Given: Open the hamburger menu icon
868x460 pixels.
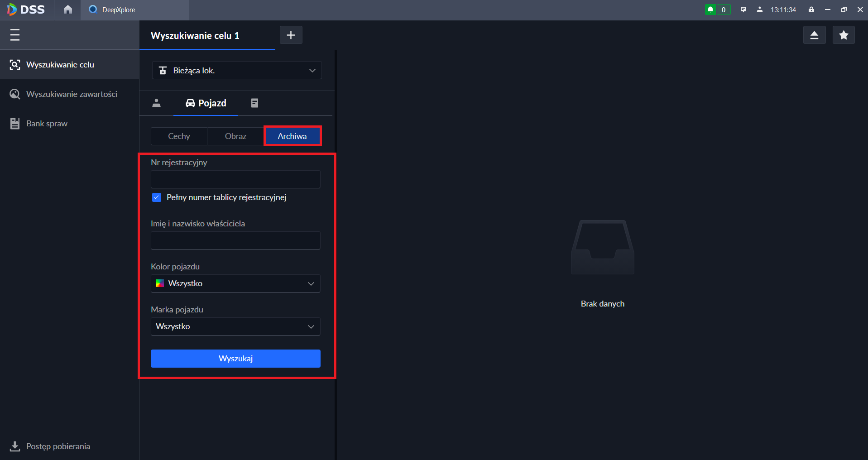Looking at the screenshot, I should tap(15, 35).
